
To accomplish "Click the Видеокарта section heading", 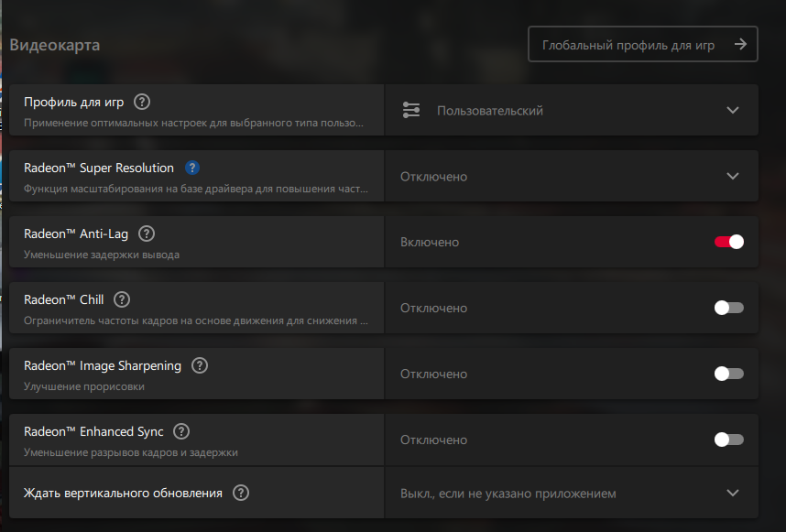I will click(x=55, y=45).
